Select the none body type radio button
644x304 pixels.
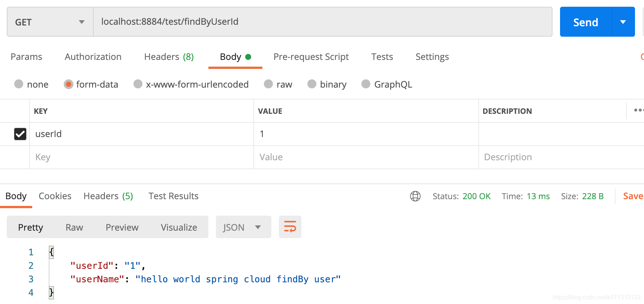[19, 84]
